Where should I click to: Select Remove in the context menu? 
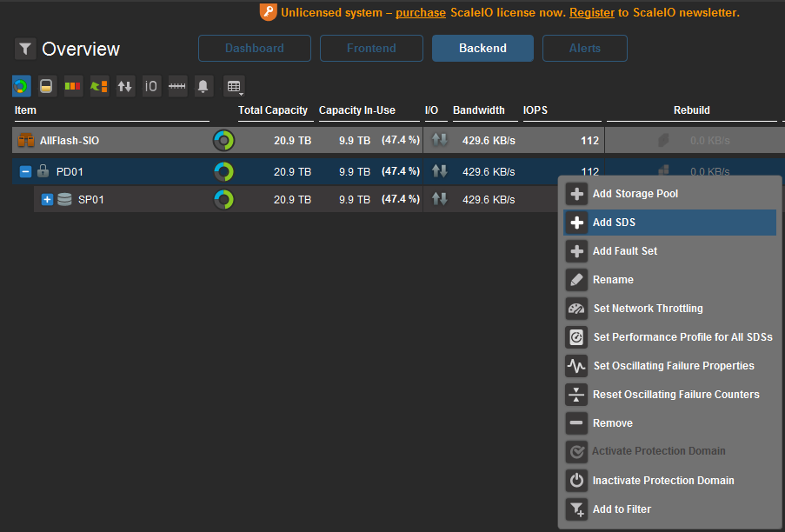pos(670,422)
